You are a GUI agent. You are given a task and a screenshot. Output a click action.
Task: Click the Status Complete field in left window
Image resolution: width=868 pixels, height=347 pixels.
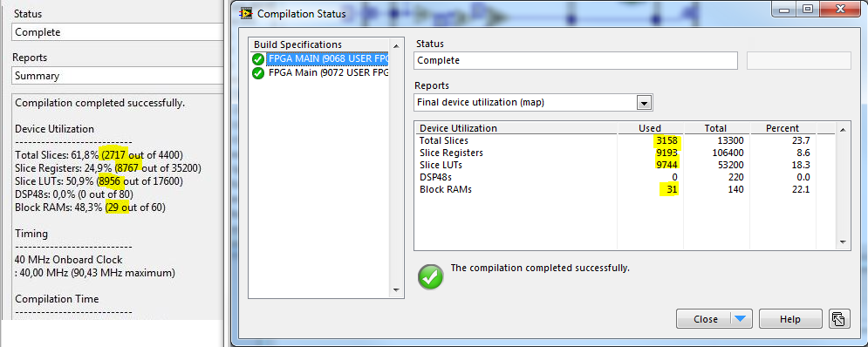[118, 32]
